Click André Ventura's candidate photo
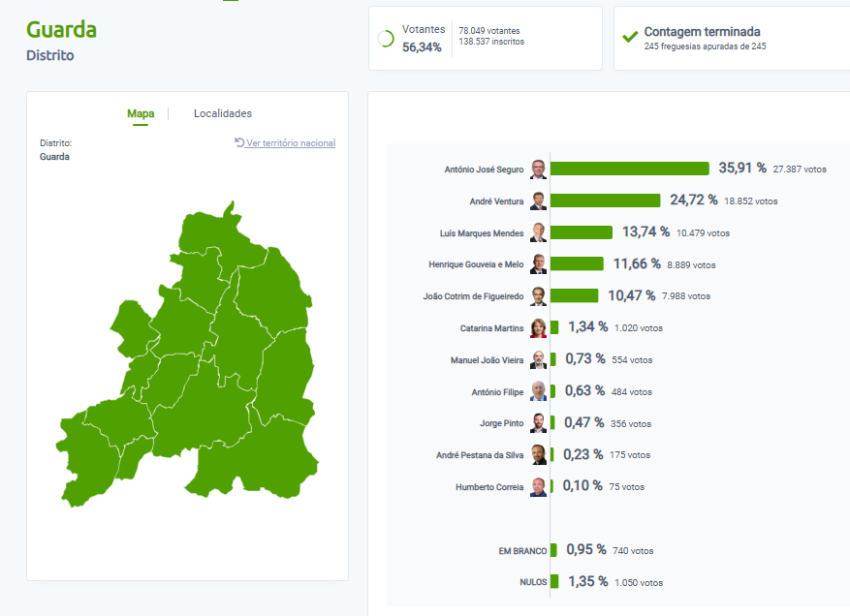Viewport: 850px width, 616px height. (x=538, y=201)
